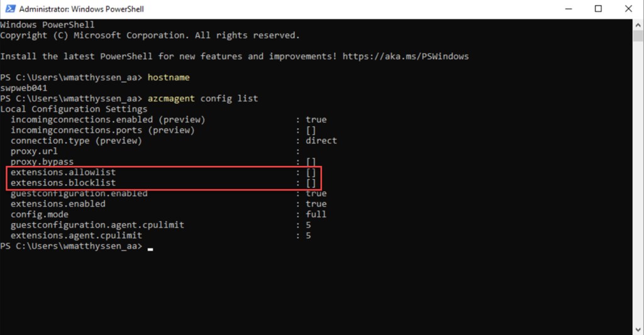
Task: Click the vertical scrollbar track
Action: click(x=638, y=189)
